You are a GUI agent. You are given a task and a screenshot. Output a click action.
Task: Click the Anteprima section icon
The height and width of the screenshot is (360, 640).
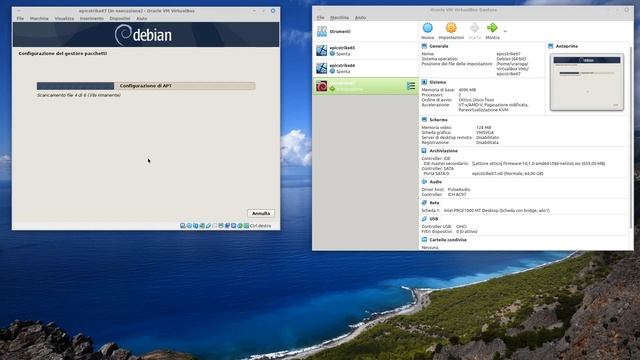coord(550,46)
